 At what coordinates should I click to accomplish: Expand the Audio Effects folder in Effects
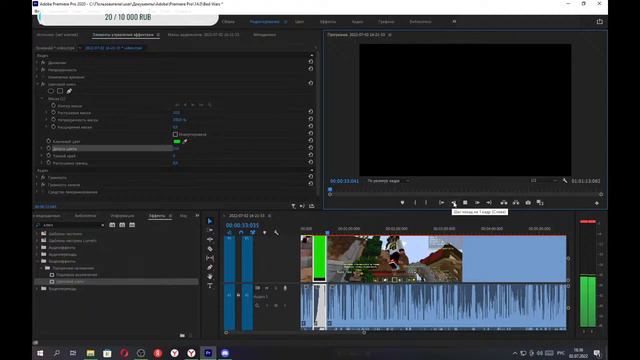click(38, 247)
